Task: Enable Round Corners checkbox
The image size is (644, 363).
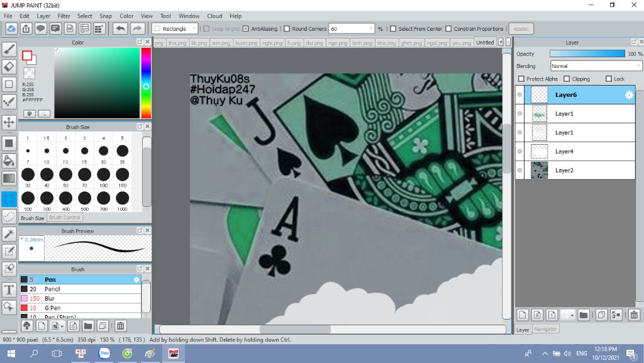Action: (287, 29)
